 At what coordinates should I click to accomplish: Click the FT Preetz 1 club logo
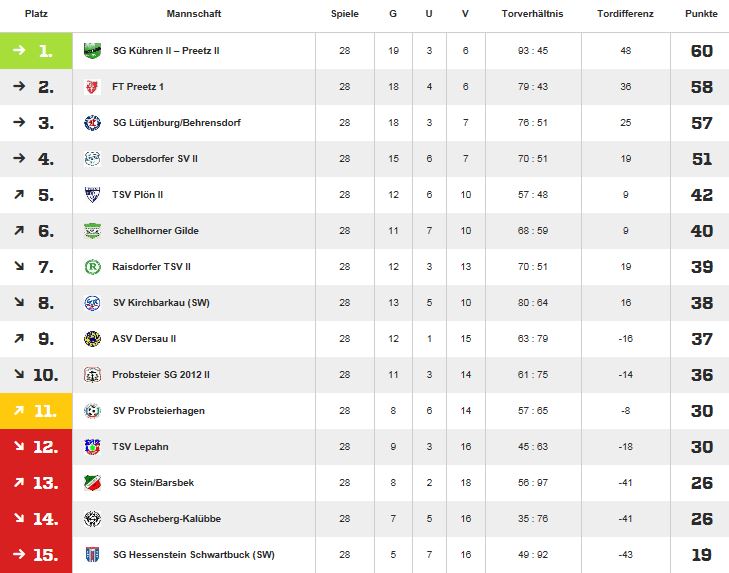[x=92, y=87]
